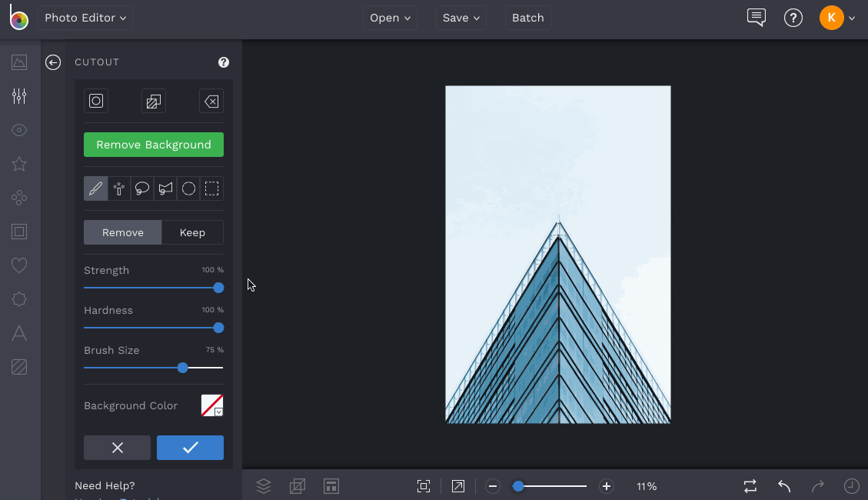Select the Polygon Lasso cutout tool
Image resolution: width=868 pixels, height=500 pixels.
165,188
